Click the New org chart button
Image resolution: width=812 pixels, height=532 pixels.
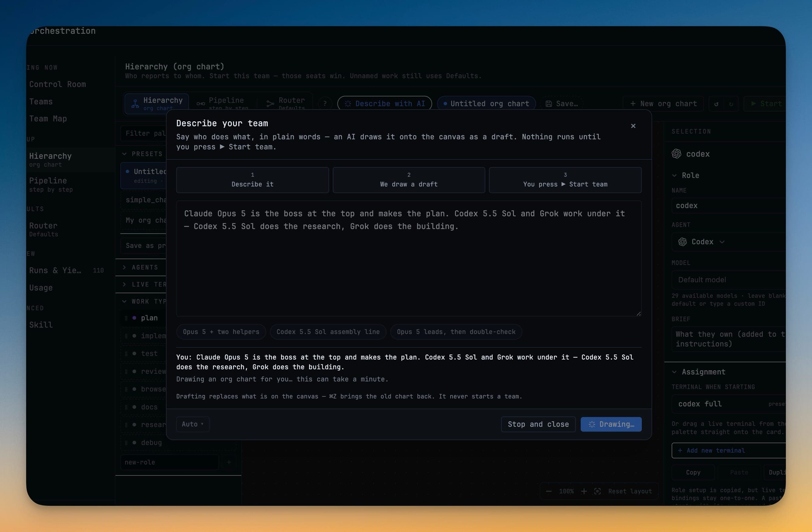[663, 103]
